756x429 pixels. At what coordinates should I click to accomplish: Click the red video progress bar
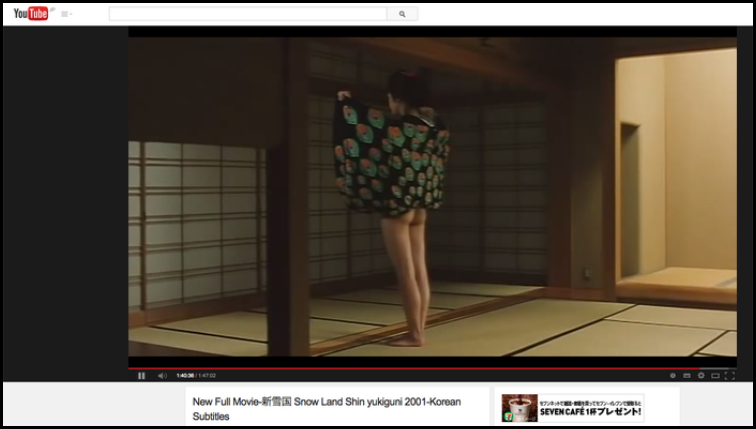pyautogui.click(x=414, y=369)
